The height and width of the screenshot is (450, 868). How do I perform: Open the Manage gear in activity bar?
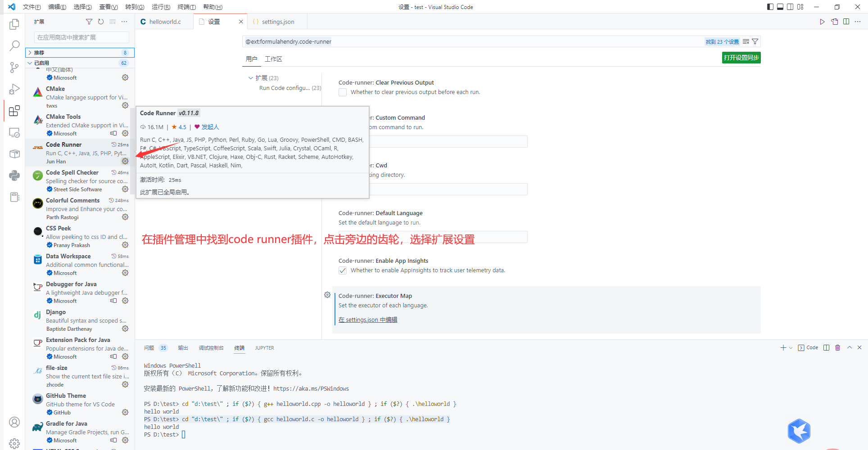click(14, 443)
